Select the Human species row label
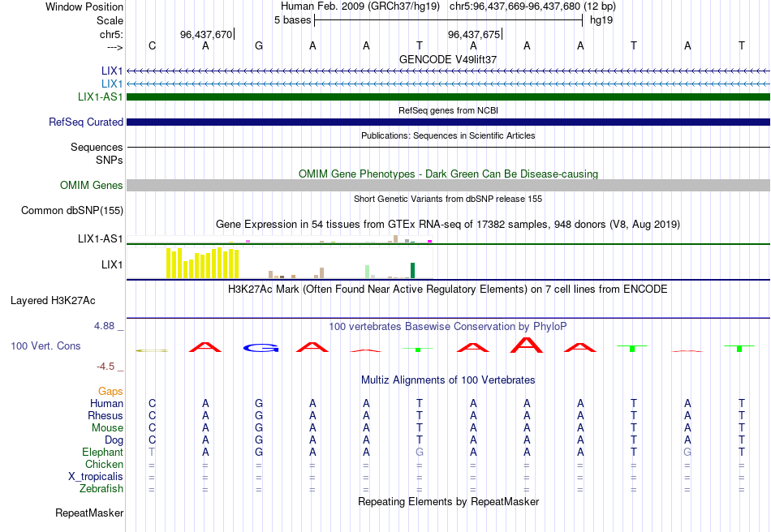The height and width of the screenshot is (532, 771). (x=106, y=403)
